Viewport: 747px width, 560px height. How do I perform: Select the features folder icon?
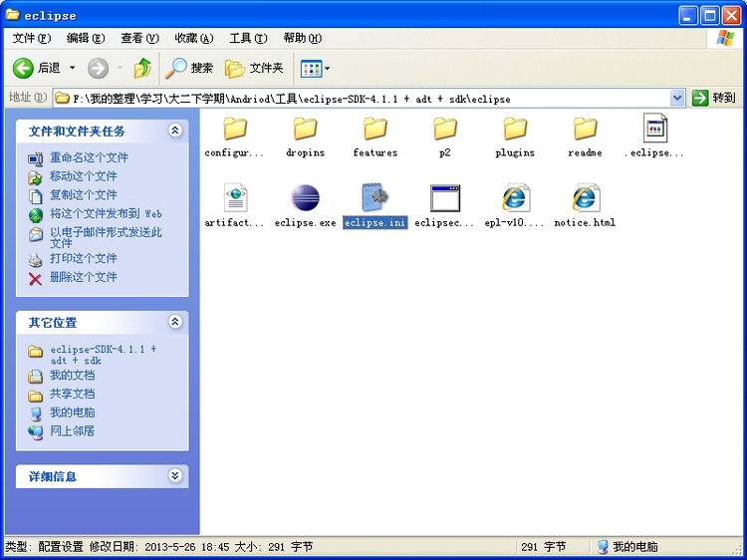click(374, 130)
